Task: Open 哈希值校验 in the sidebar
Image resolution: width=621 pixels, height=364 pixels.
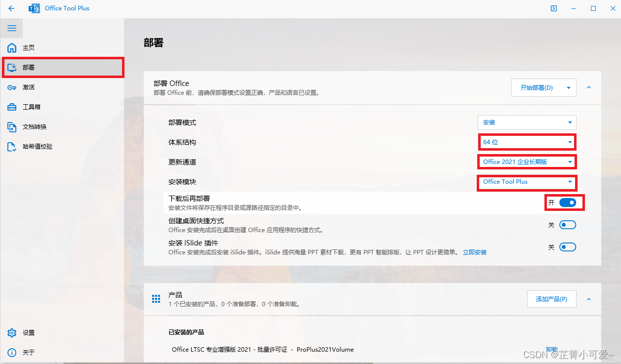Action: (x=62, y=147)
